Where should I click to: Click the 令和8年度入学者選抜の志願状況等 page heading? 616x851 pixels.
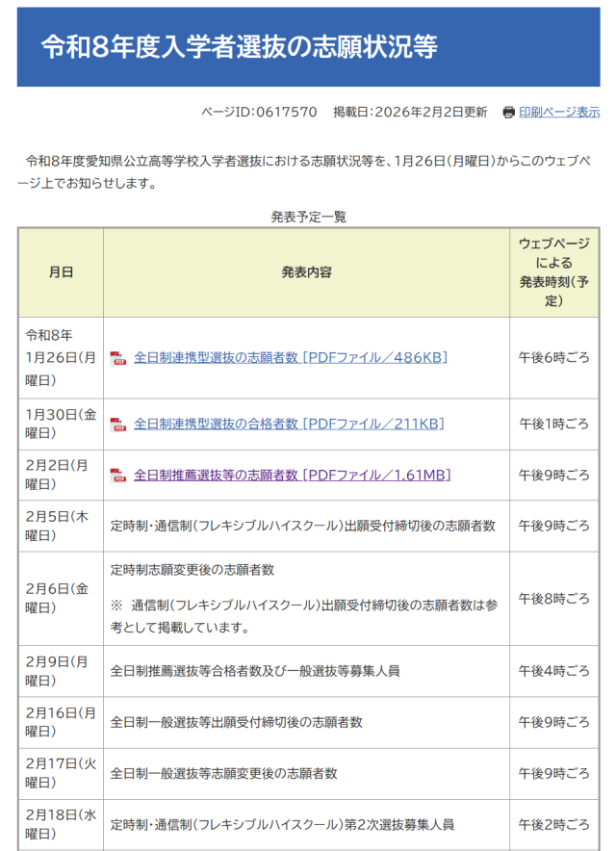(240, 48)
